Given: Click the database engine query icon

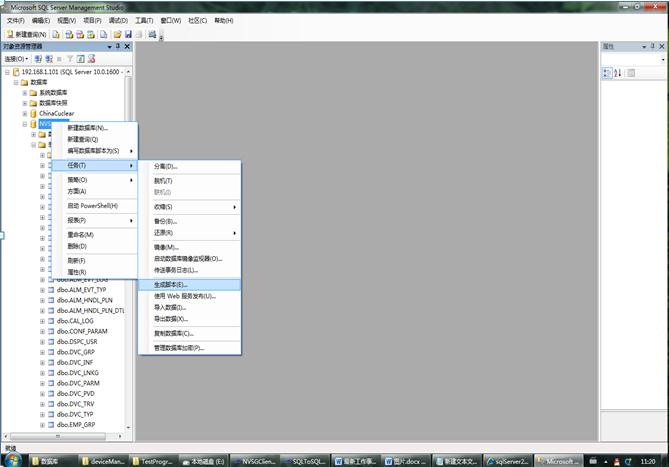Looking at the screenshot, I should coord(56,34).
